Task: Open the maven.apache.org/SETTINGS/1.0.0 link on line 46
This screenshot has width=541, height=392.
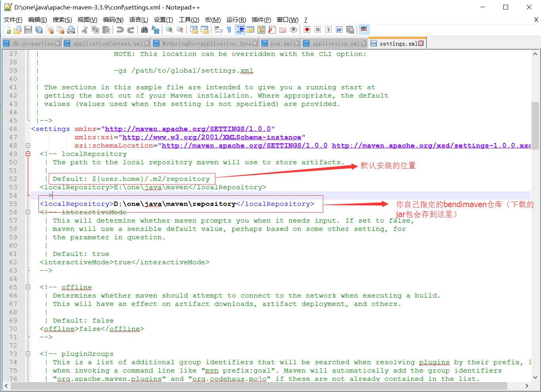Action: coord(188,129)
